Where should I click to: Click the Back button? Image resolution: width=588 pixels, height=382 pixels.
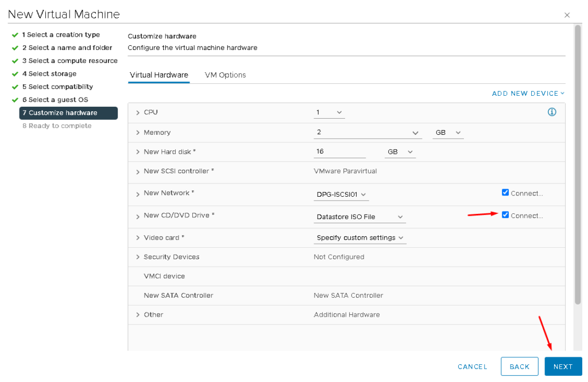pyautogui.click(x=519, y=367)
